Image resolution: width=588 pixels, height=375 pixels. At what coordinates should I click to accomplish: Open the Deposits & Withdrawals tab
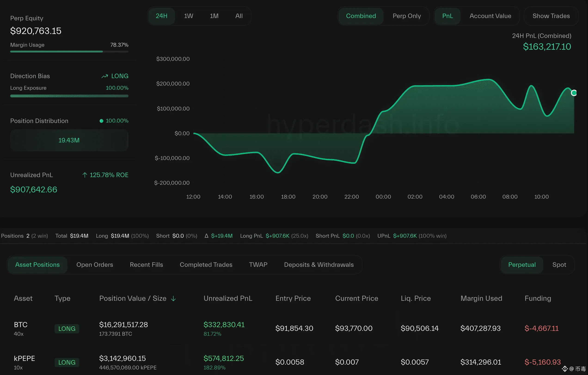click(319, 264)
